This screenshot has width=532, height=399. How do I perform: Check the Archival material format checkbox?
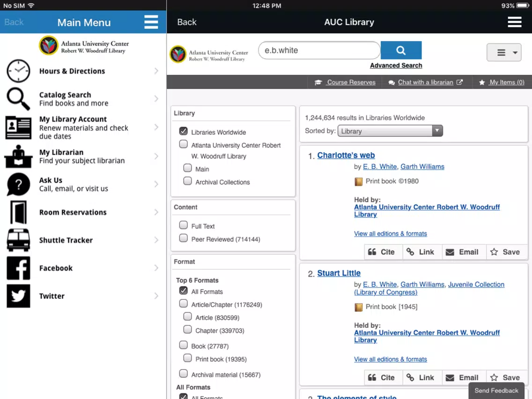(183, 374)
